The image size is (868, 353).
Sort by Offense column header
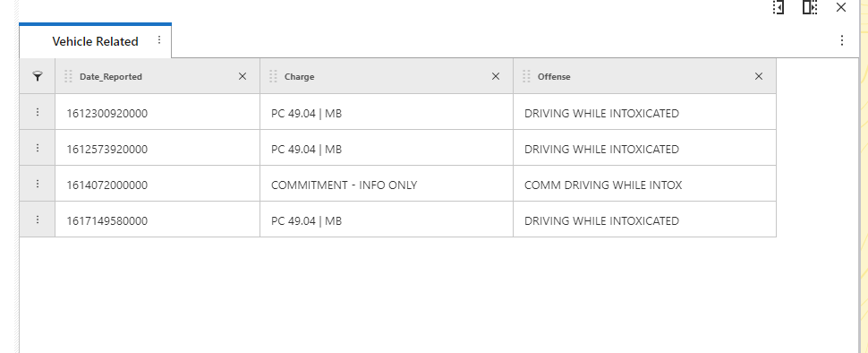click(554, 77)
